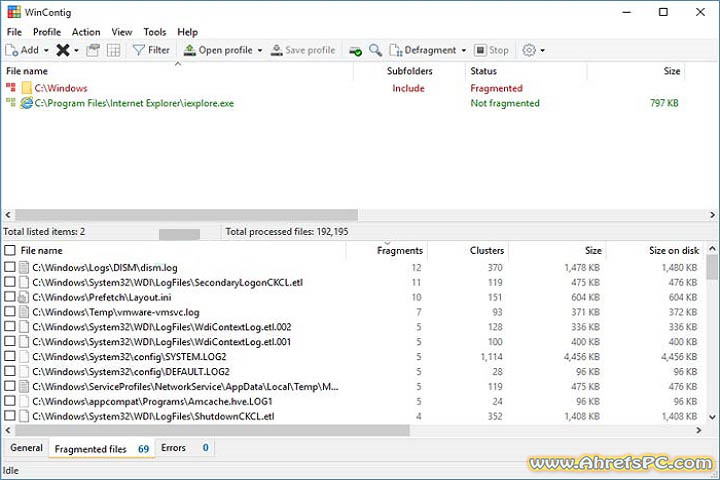Click the disk check icon
This screenshot has width=720, height=480.
pos(355,51)
